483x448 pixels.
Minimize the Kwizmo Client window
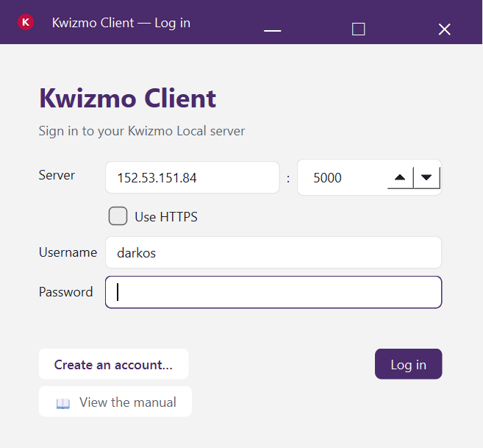coord(273,30)
